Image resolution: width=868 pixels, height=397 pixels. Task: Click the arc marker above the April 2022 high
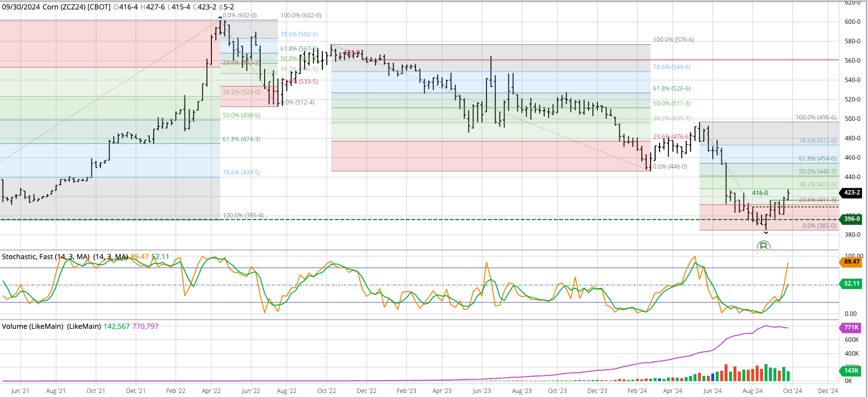[x=221, y=18]
